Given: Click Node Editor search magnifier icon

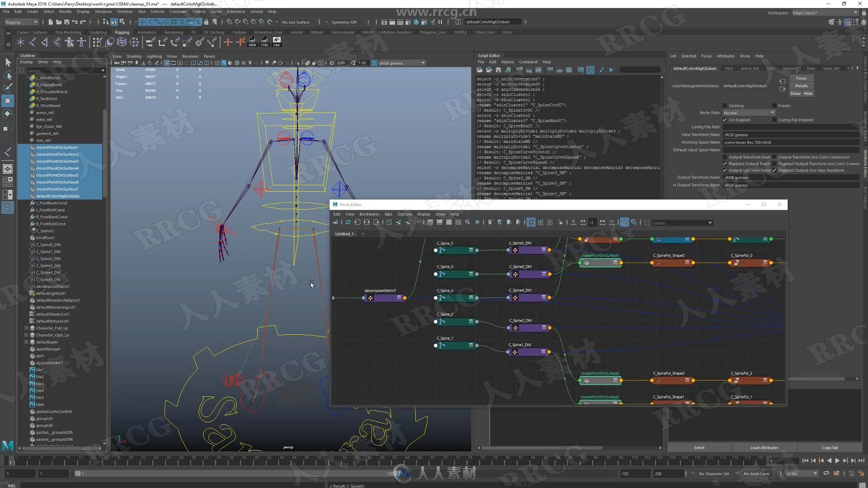Looking at the screenshot, I should (x=467, y=222).
